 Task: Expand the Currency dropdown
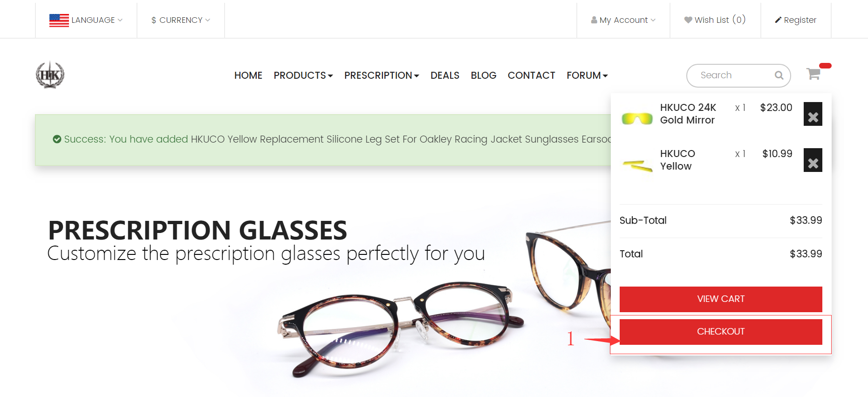tap(181, 20)
